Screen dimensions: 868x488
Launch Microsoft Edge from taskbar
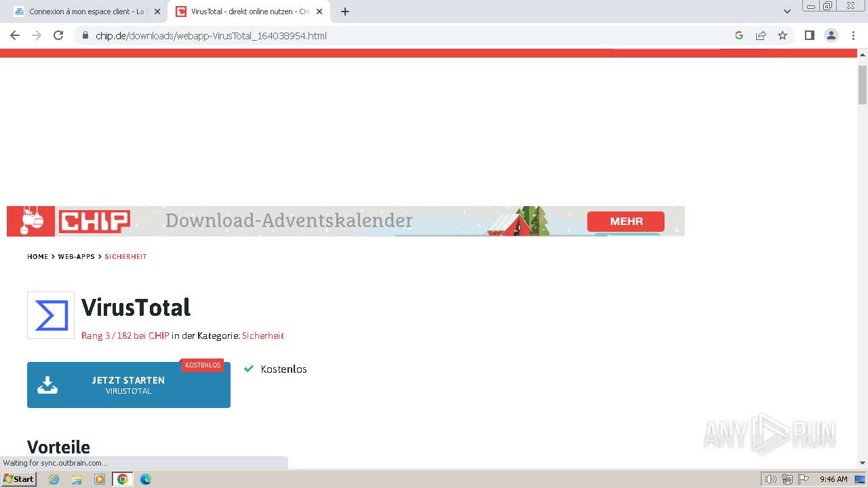point(146,479)
